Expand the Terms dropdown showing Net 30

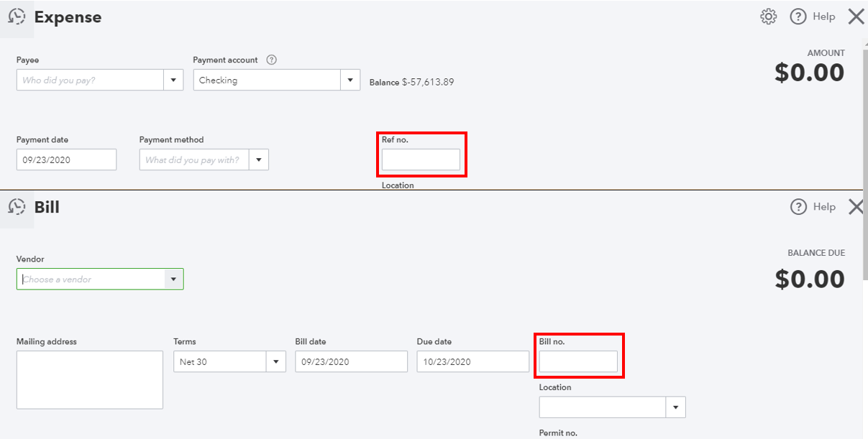276,361
